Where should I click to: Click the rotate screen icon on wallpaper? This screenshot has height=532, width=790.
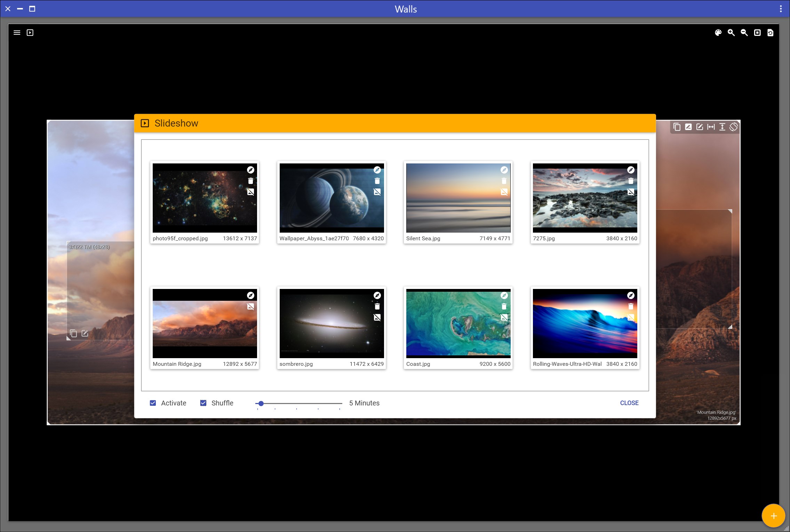click(734, 127)
